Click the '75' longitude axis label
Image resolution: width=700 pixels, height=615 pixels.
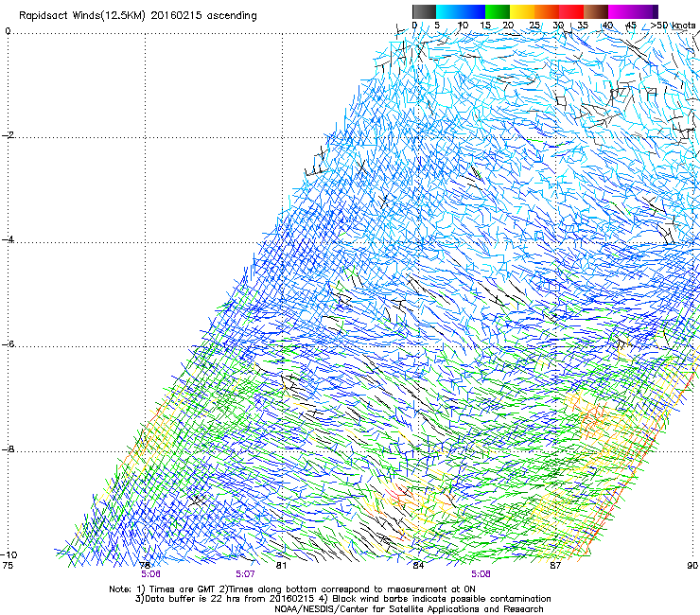tap(8, 566)
